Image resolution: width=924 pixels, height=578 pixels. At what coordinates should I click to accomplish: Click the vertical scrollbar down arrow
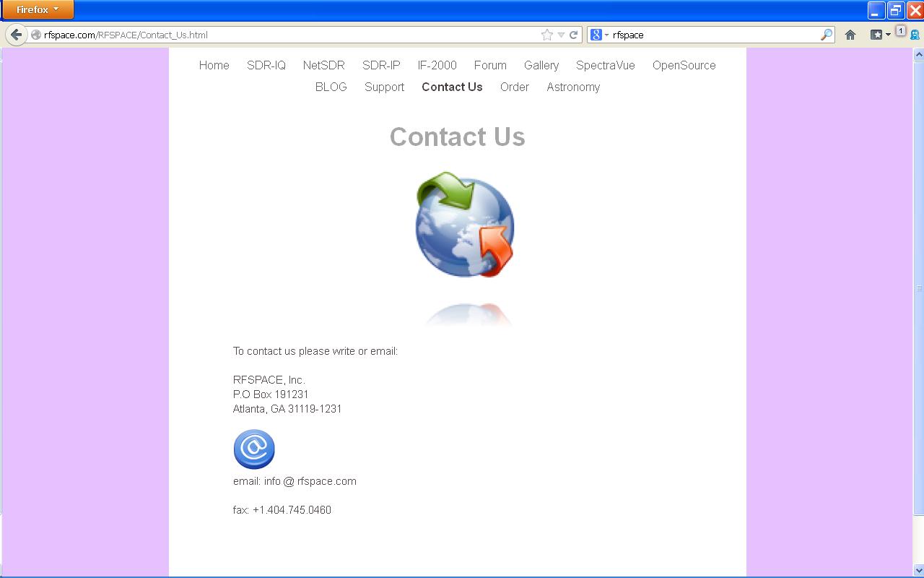919,570
